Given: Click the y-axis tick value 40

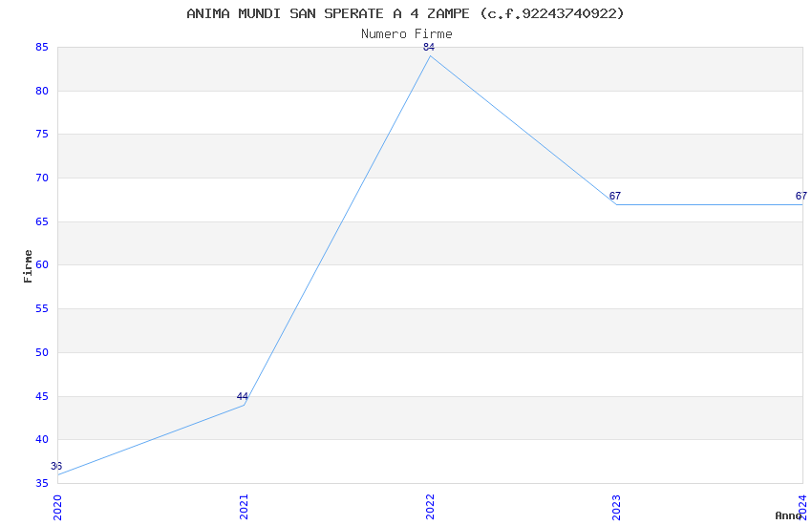Looking at the screenshot, I should coord(42,440).
